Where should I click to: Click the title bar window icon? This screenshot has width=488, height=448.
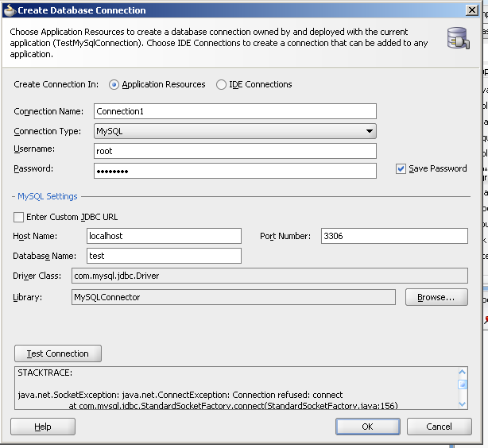coord(9,10)
